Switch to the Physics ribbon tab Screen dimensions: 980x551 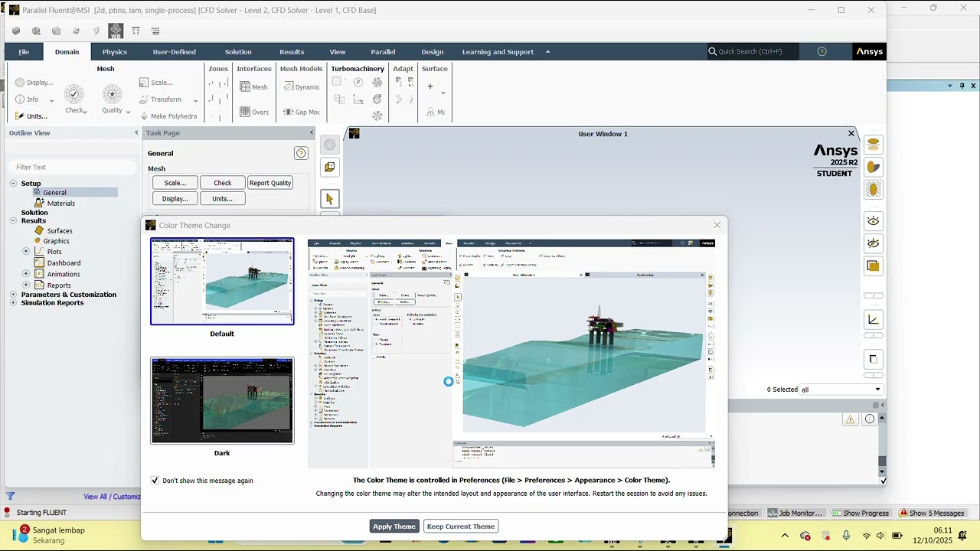pyautogui.click(x=115, y=52)
